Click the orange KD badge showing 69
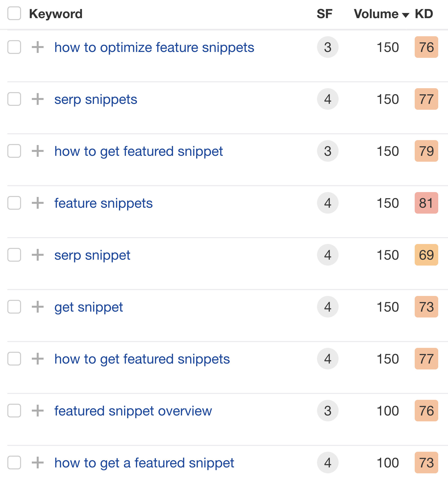This screenshot has height=488, width=448. pyautogui.click(x=426, y=255)
